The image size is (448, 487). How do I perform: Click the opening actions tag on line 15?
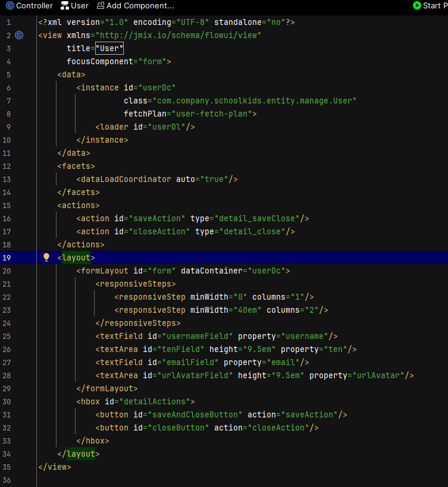[x=79, y=206]
